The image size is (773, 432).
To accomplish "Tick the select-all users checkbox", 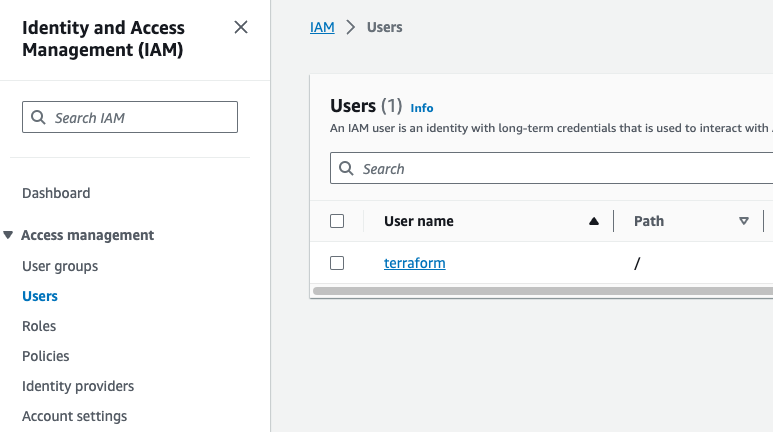I will (337, 221).
